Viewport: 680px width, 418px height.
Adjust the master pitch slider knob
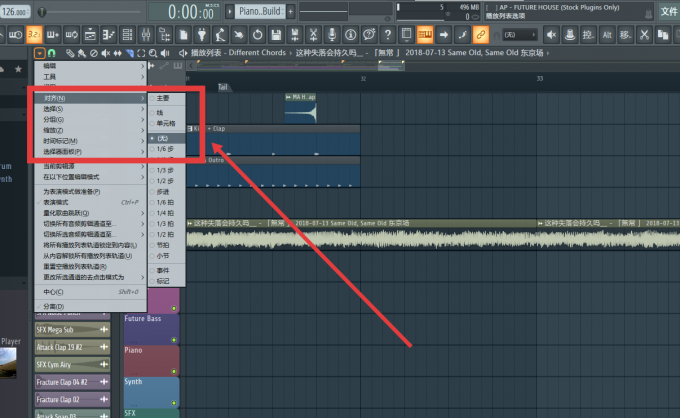42,12
